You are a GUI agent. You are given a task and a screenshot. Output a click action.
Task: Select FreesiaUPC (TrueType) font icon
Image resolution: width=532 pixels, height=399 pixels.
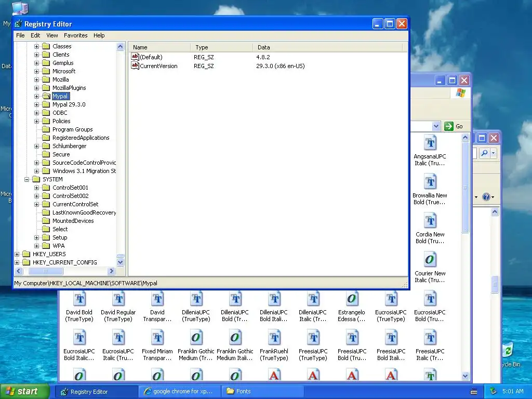point(313,338)
